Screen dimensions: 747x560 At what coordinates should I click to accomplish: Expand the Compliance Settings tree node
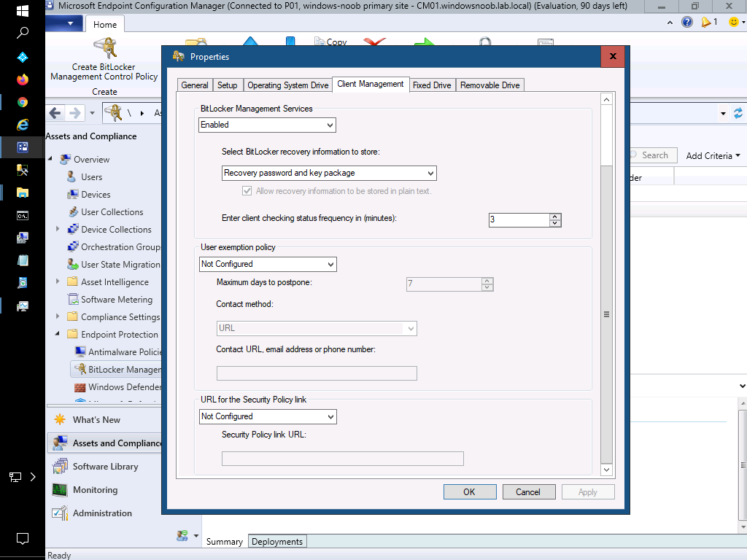point(58,316)
